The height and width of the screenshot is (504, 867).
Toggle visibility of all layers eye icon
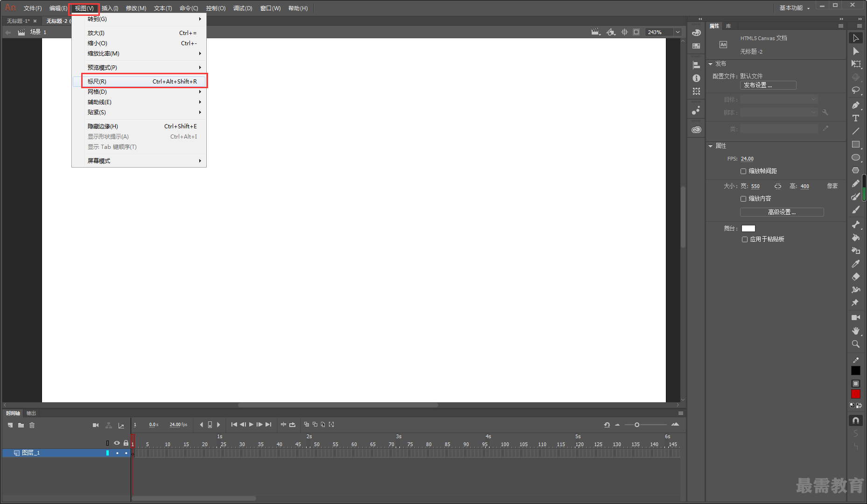pos(117,443)
